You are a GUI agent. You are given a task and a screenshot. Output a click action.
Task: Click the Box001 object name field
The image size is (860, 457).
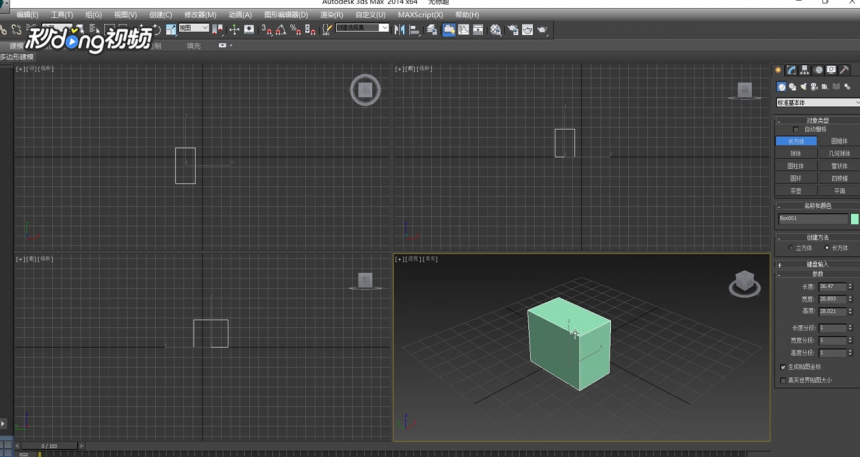point(813,219)
